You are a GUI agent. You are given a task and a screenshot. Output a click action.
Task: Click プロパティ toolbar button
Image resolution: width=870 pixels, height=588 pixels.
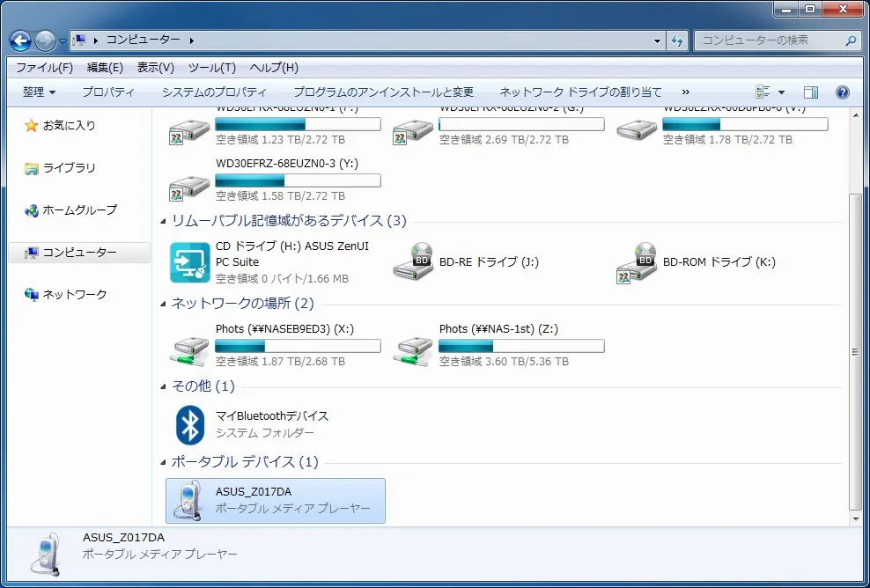[x=108, y=92]
